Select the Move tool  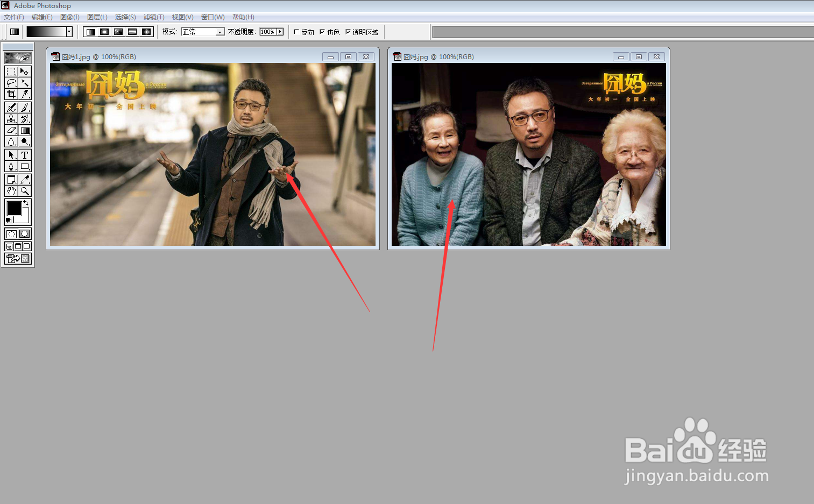coord(25,72)
